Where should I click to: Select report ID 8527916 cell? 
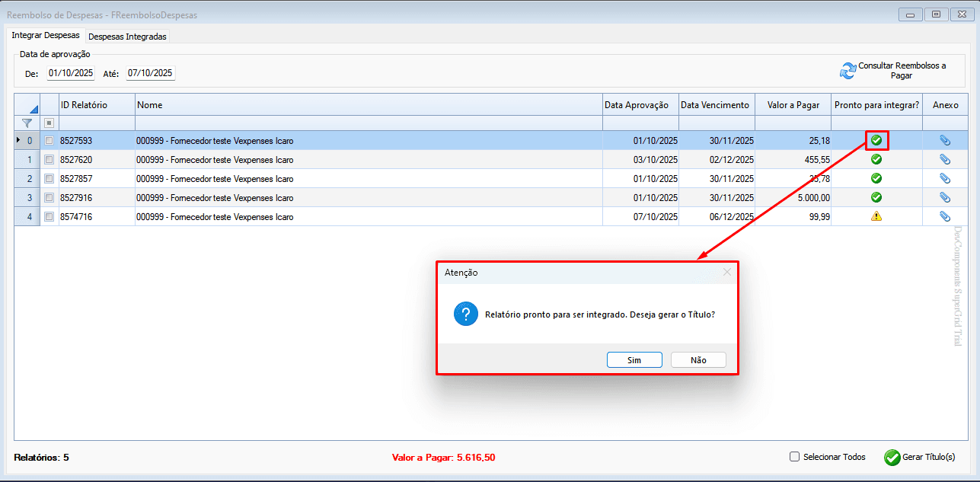pyautogui.click(x=97, y=197)
